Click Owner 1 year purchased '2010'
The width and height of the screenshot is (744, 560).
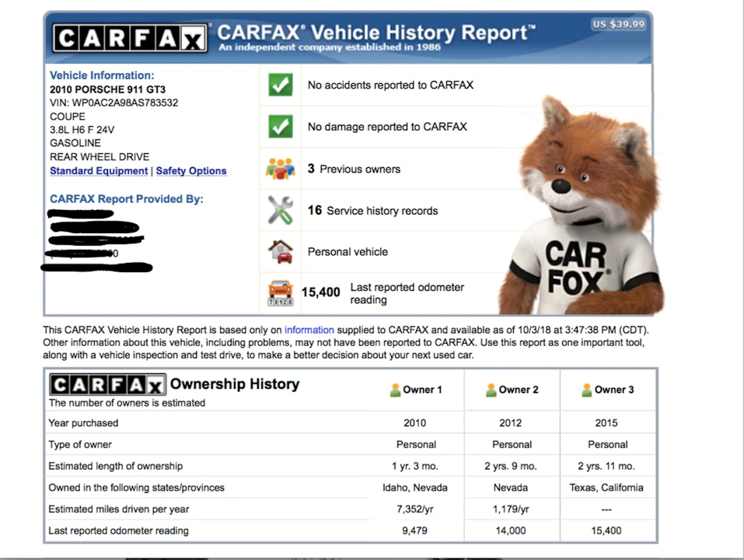(414, 423)
